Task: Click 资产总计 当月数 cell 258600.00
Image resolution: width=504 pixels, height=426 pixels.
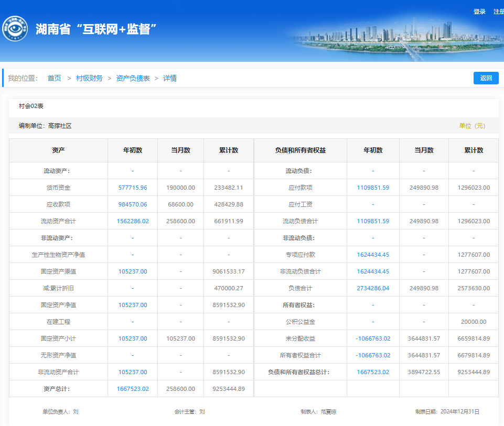Action: pos(180,389)
